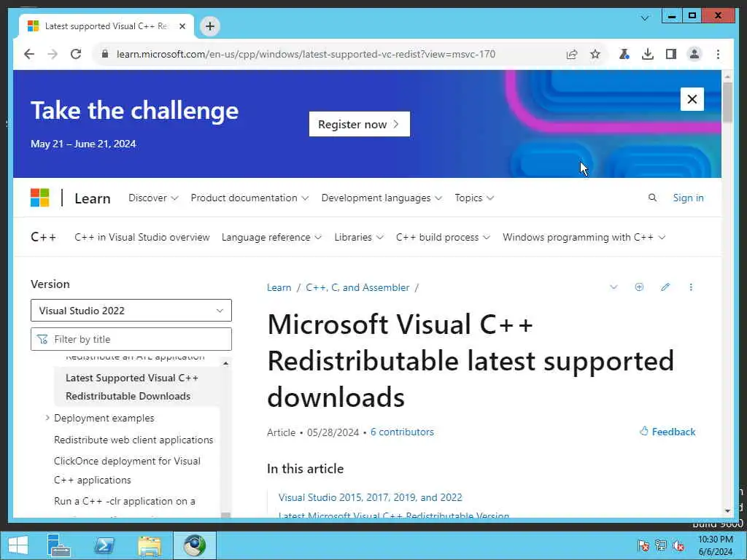Expand the breadcrumb chevron dropdown

(x=614, y=287)
